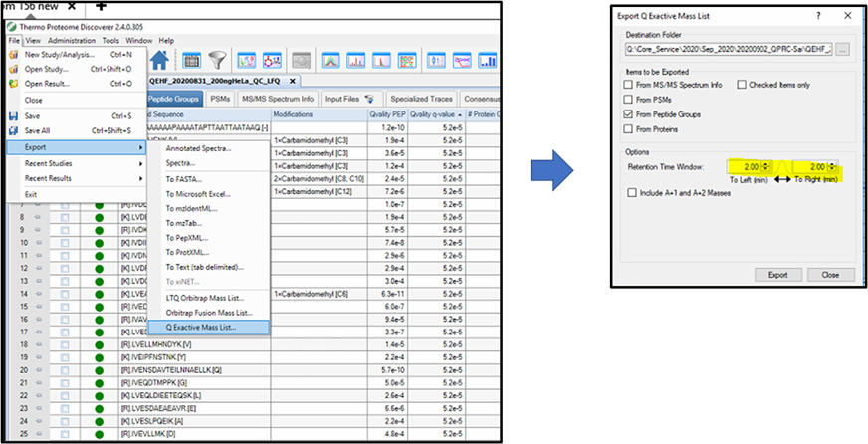868x444 pixels.
Task: Click the To Right retention time stepper arrows
Action: click(831, 166)
